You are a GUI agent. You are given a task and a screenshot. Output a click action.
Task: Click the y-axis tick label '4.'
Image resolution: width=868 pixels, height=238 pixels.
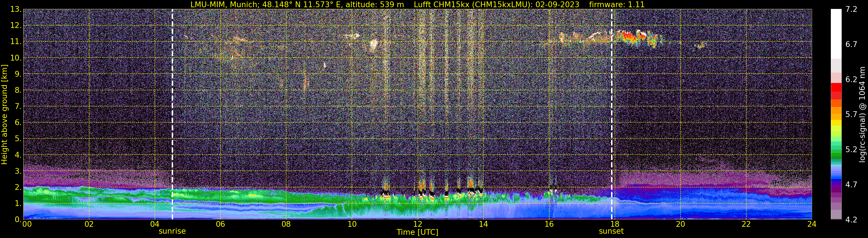tap(18, 155)
